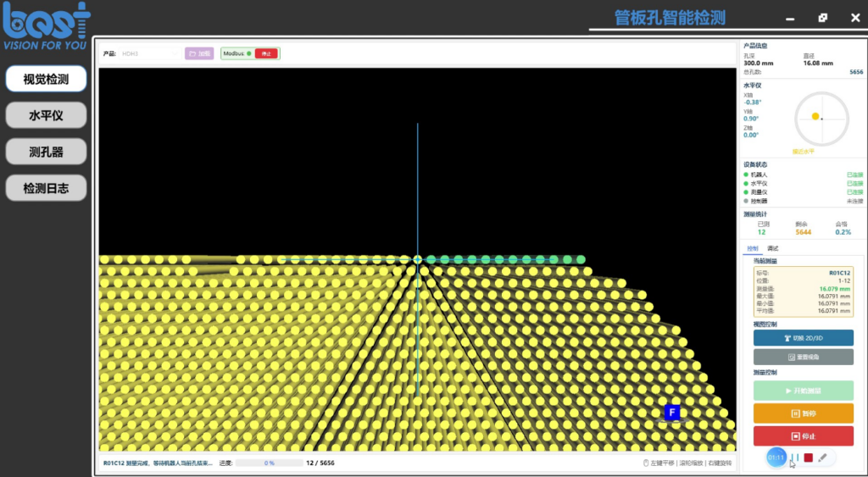Click the recording timer circle showing 01:11
Screen dimensions: 868x477
pos(776,458)
